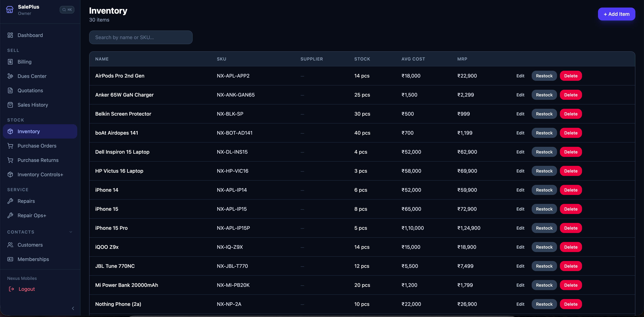Collapse the CONTACTS section chevron
644x317 pixels.
[71, 232]
